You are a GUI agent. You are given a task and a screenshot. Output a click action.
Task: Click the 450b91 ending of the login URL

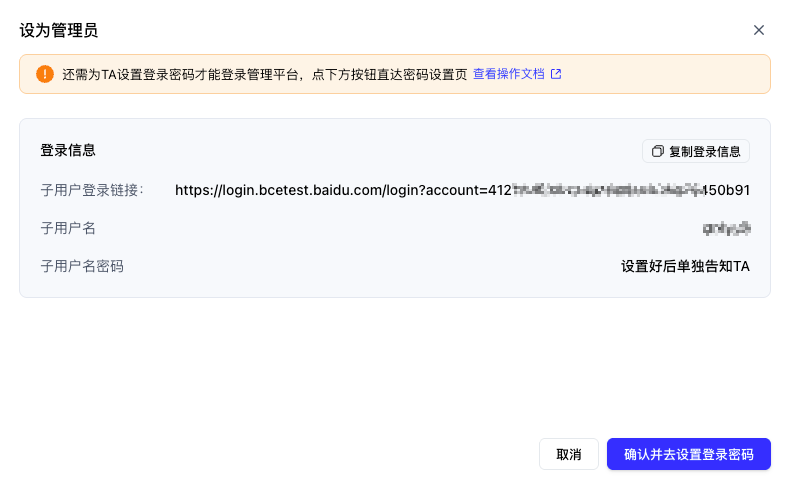pos(726,190)
